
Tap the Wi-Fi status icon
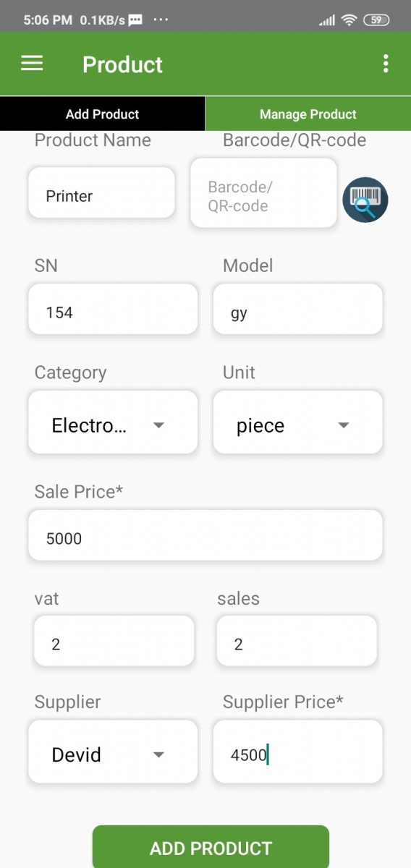pos(349,20)
